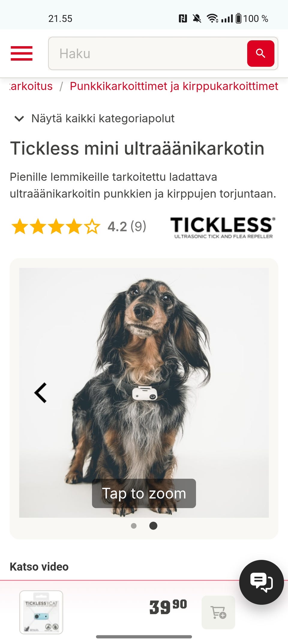Open the Katso video section

pyautogui.click(x=39, y=567)
